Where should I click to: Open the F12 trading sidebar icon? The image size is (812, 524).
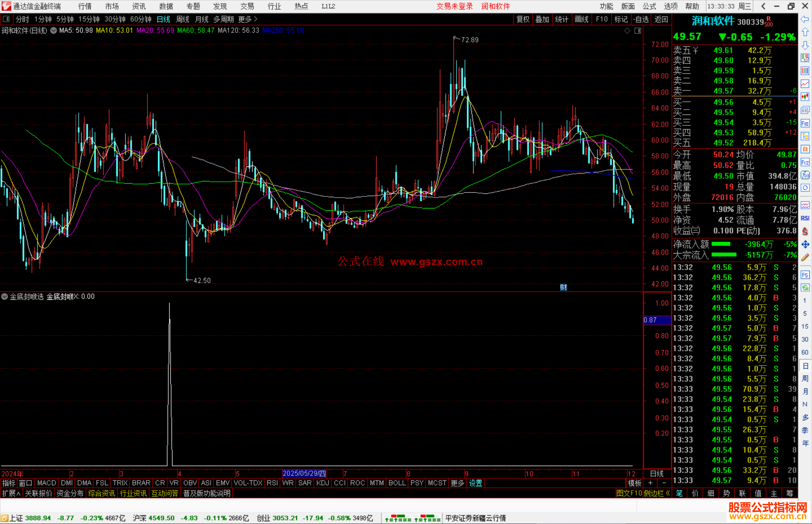coord(805,162)
